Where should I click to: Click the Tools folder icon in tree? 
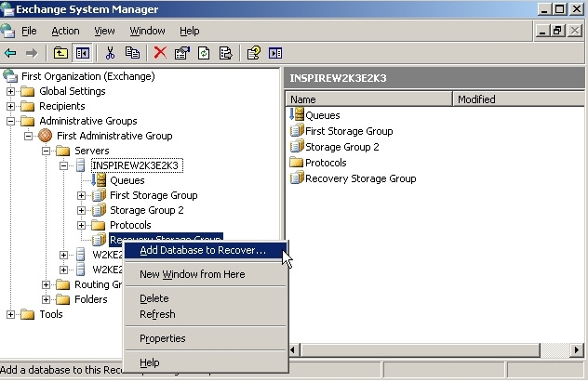(27, 314)
